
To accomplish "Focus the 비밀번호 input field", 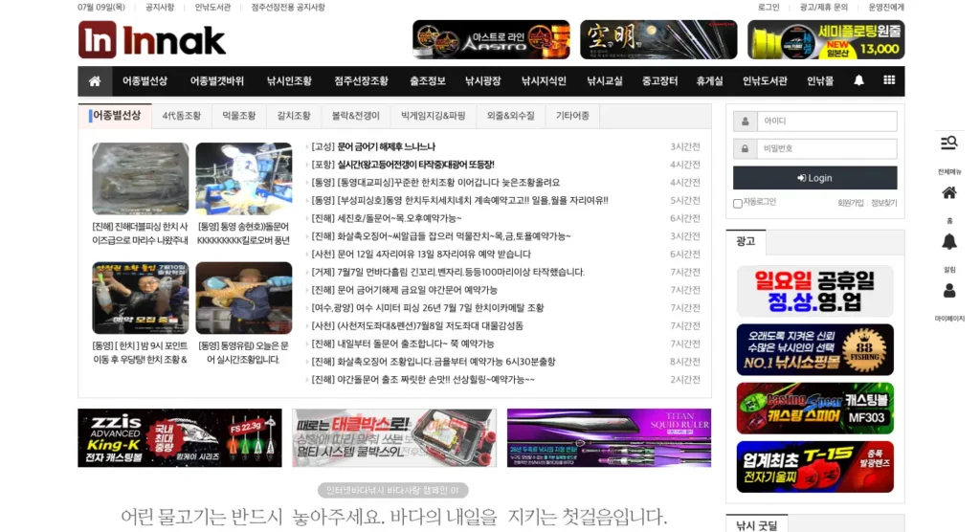I will point(826,148).
